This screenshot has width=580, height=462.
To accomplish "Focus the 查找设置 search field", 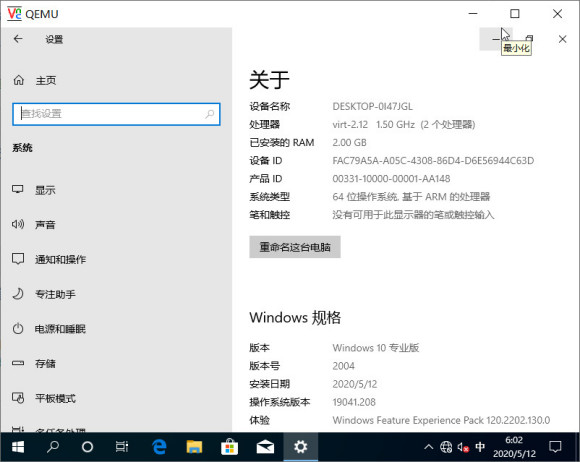I will [x=116, y=114].
